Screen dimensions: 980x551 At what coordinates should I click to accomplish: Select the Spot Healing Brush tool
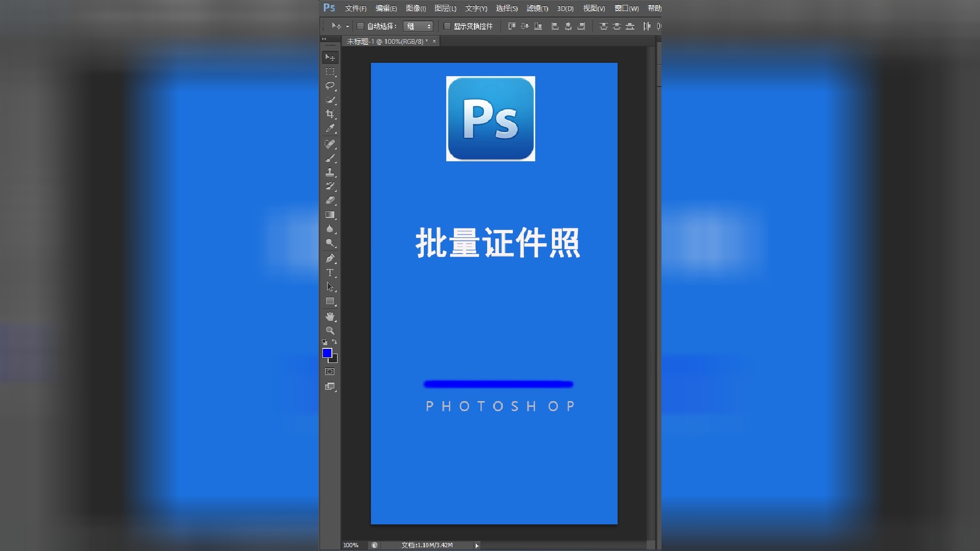(330, 144)
